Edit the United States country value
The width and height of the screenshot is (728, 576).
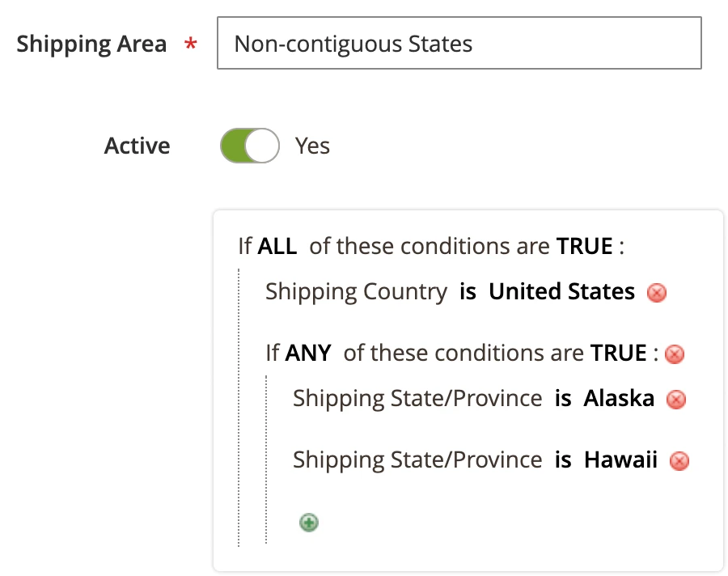coord(561,291)
